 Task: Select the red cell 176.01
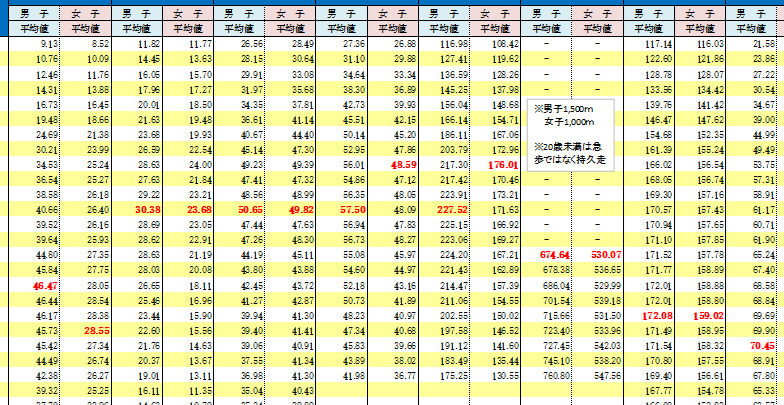tap(504, 164)
